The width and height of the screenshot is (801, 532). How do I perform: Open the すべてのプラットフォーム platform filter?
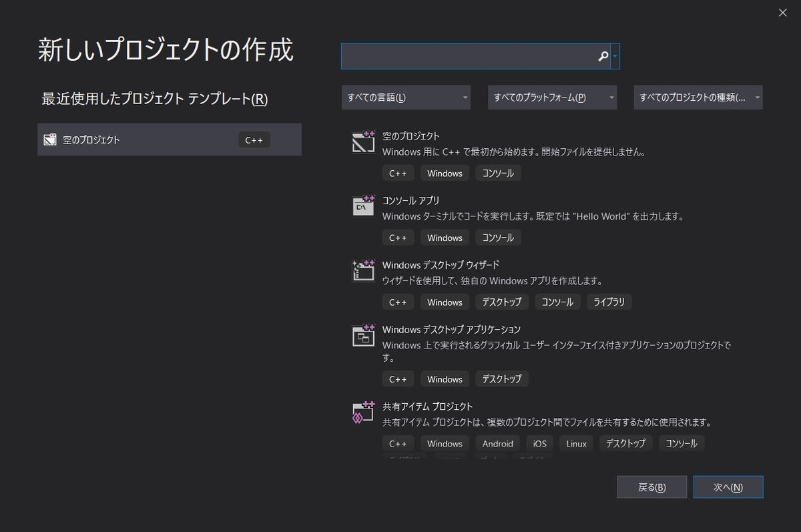(x=552, y=97)
